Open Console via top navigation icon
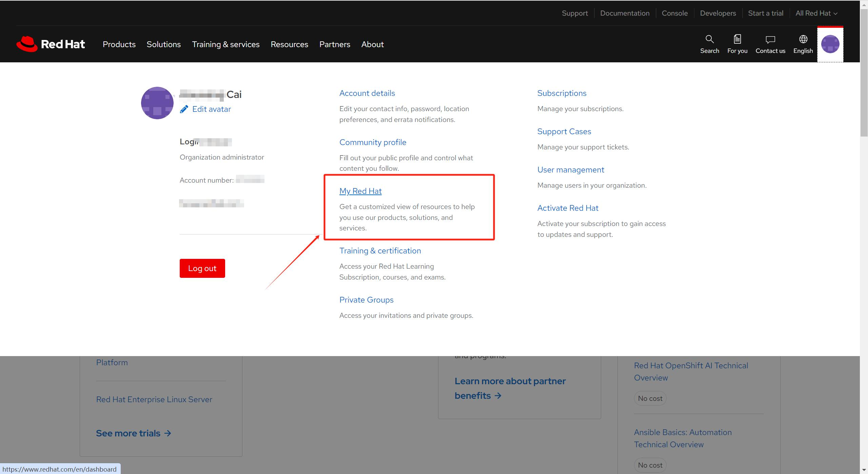 click(x=673, y=13)
